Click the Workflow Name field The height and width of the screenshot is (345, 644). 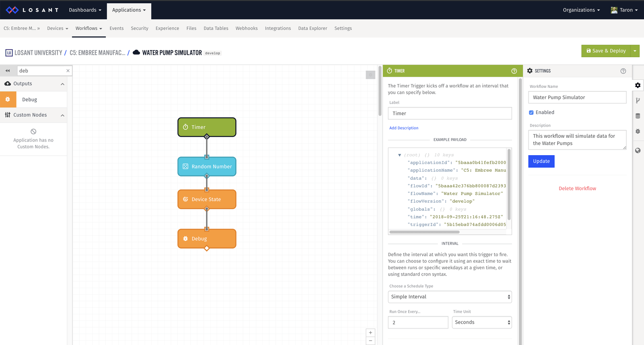pos(577,97)
